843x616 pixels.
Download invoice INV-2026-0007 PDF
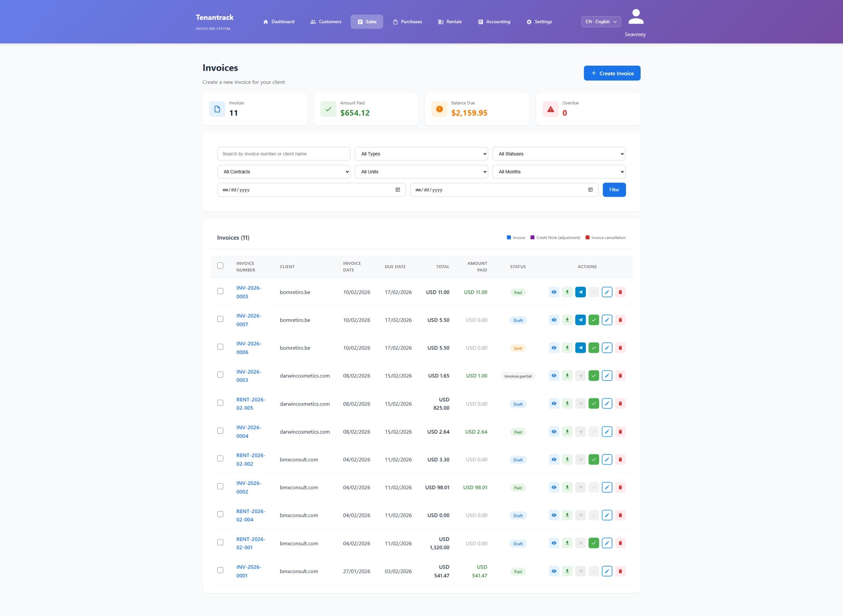click(567, 320)
